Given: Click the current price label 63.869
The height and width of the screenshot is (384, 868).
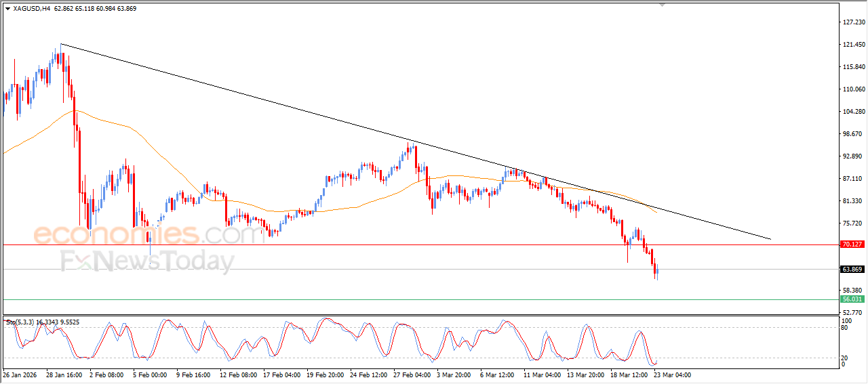Looking at the screenshot, I should coord(852,270).
